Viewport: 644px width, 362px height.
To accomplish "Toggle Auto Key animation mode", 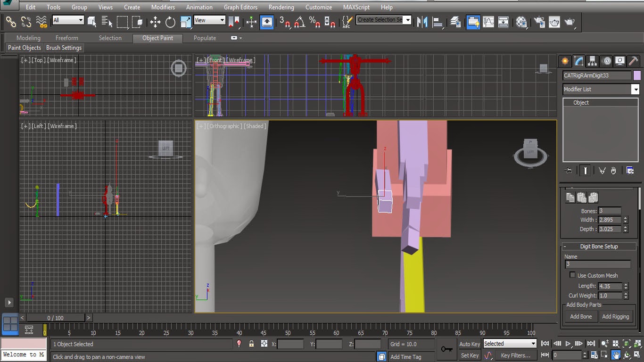I will point(470,344).
